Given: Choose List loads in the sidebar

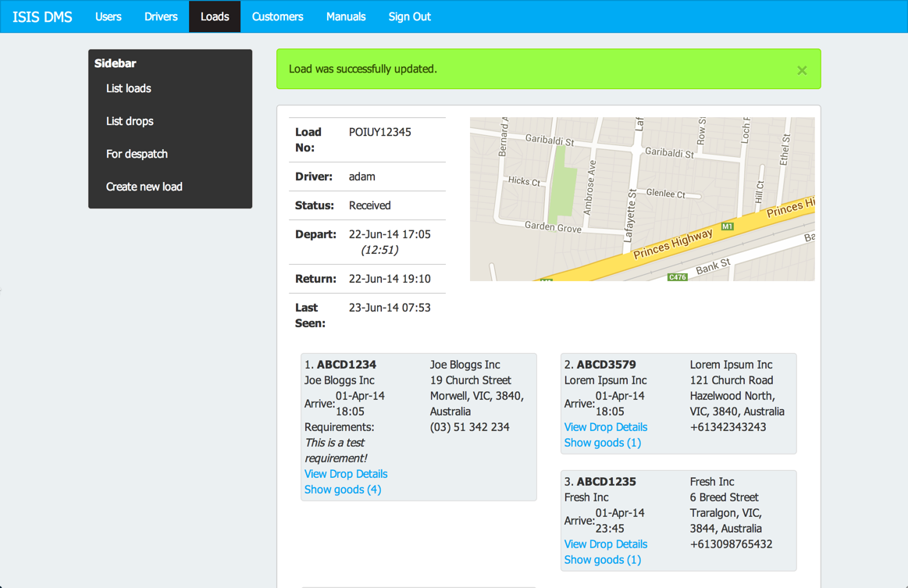Looking at the screenshot, I should (129, 89).
